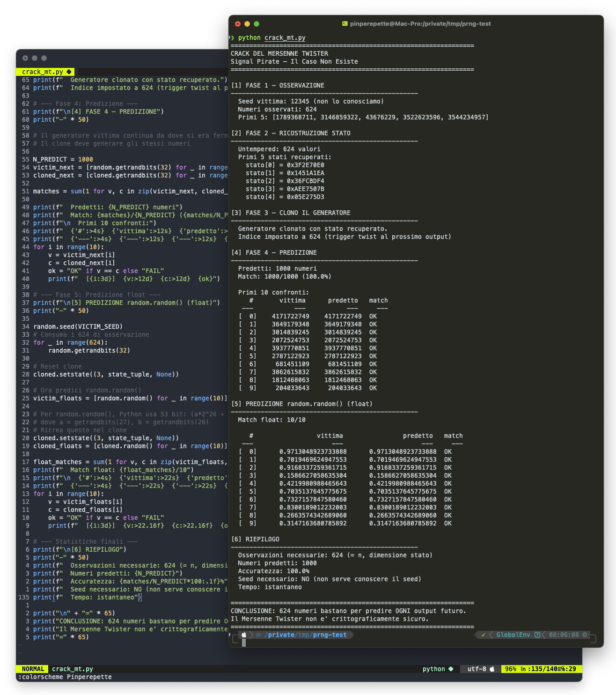
Task: Click the Apple segment at the prompt start
Action: click(x=245, y=635)
